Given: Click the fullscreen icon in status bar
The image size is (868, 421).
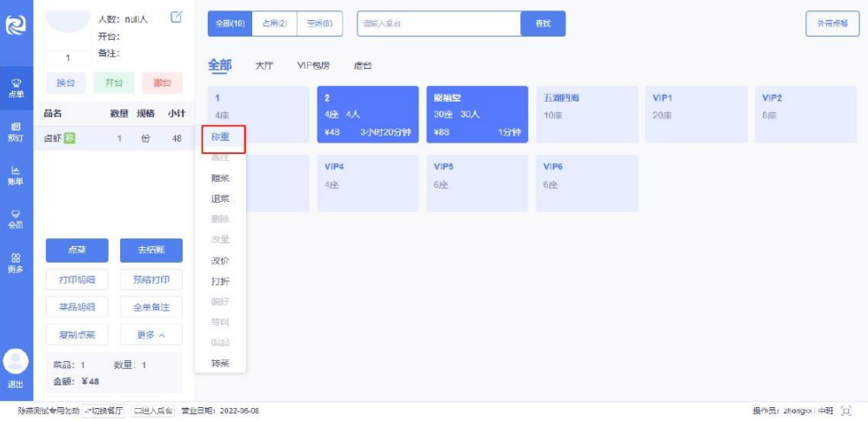Looking at the screenshot, I should click(846, 411).
